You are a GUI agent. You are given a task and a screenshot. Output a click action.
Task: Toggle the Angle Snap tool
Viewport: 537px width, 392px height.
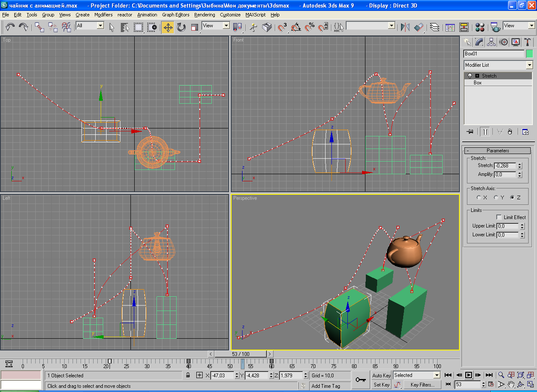296,27
